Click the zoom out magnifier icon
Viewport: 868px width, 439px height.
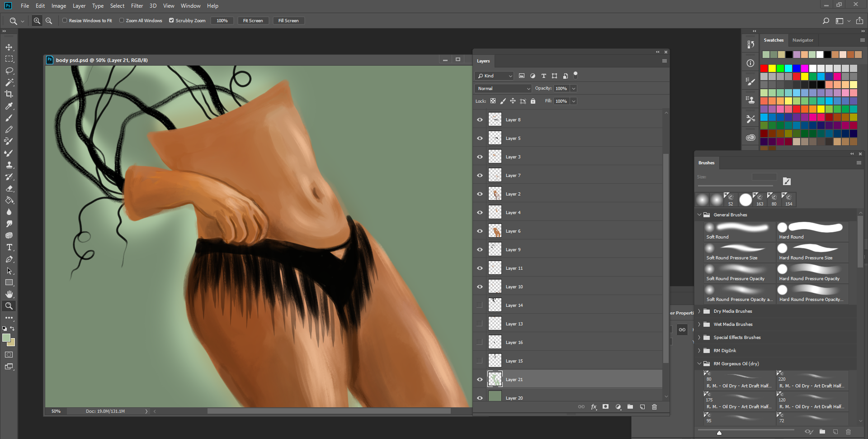(x=49, y=21)
